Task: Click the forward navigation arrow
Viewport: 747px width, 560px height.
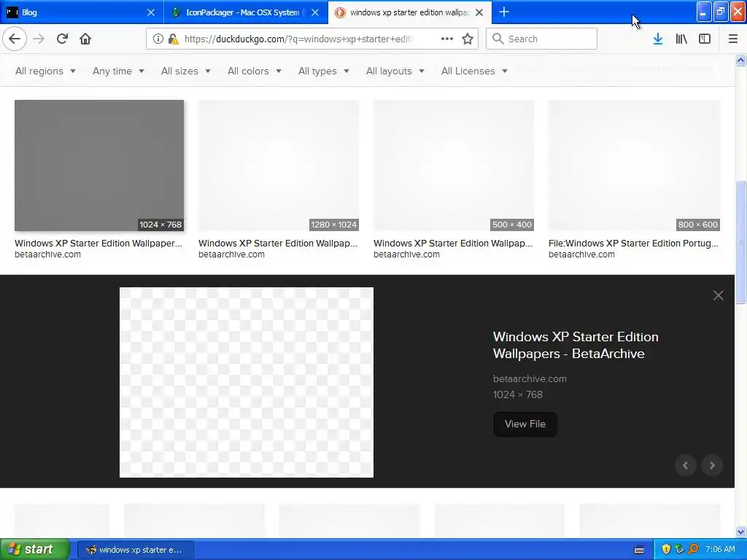Action: 39,39
